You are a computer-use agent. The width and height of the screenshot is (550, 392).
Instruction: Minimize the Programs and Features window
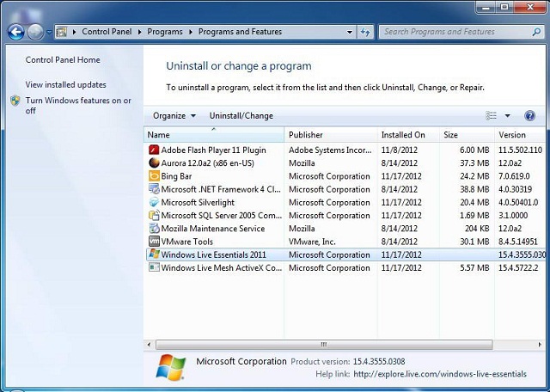click(x=486, y=7)
